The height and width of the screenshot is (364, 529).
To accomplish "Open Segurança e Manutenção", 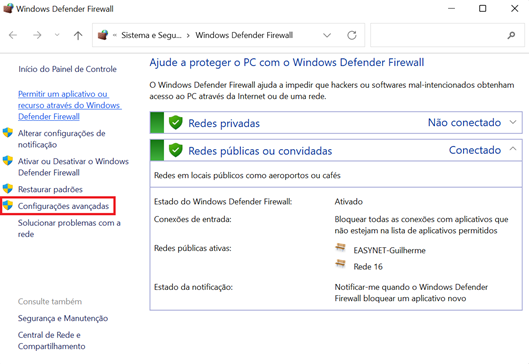I will tap(63, 318).
